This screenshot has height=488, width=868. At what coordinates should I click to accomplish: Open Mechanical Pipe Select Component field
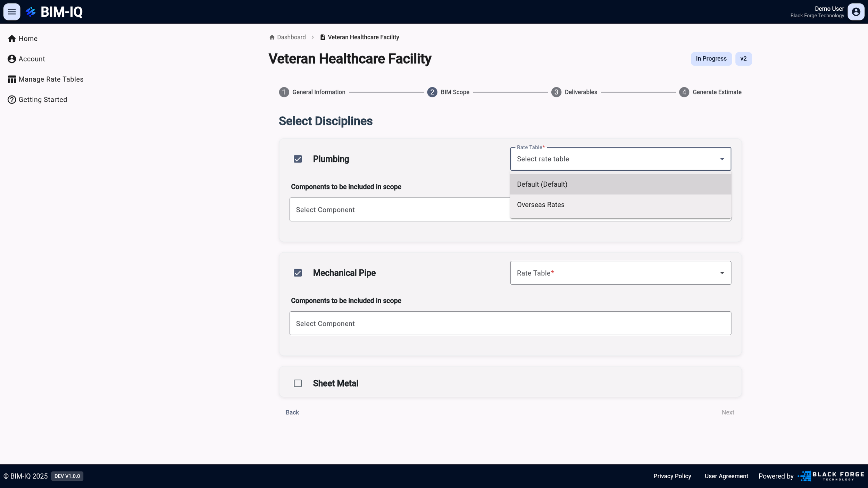pos(510,323)
